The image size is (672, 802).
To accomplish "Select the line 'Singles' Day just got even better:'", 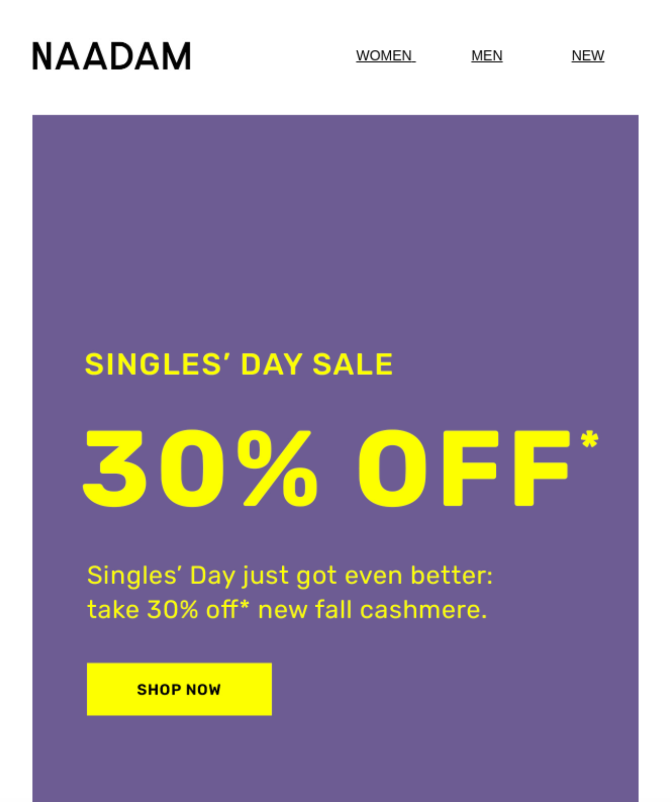I will click(x=290, y=576).
